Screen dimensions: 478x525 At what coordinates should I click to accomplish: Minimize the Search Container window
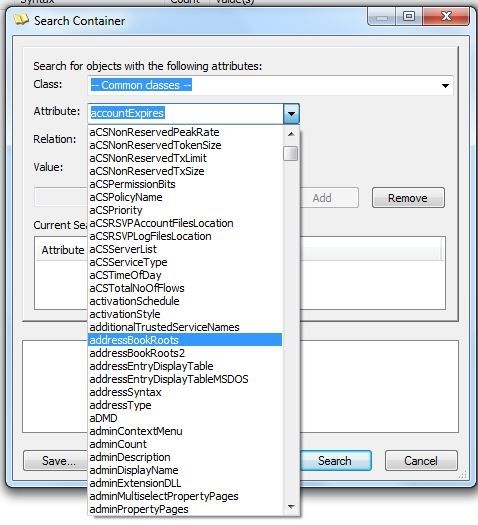(x=382, y=16)
